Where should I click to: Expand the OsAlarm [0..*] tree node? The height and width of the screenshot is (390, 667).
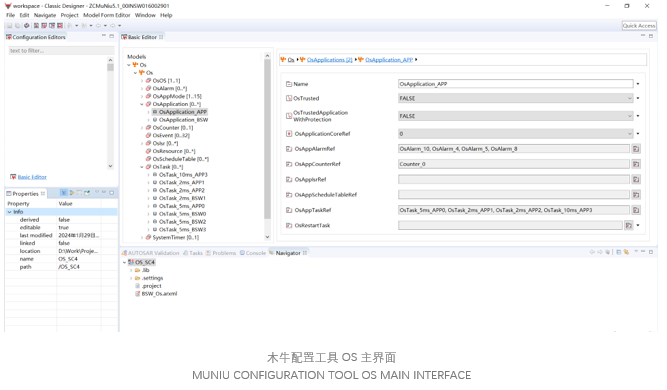[x=142, y=88]
